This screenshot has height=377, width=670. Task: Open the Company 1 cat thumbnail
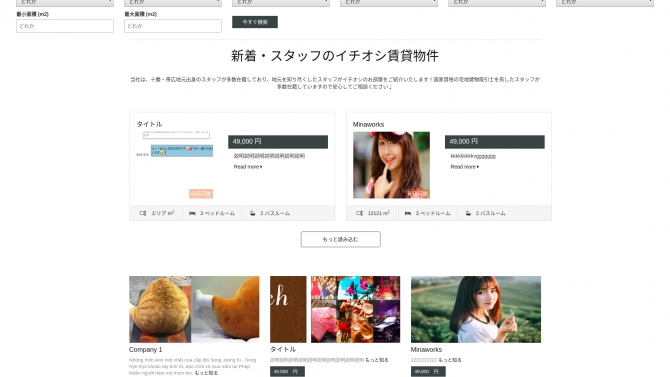click(x=194, y=309)
